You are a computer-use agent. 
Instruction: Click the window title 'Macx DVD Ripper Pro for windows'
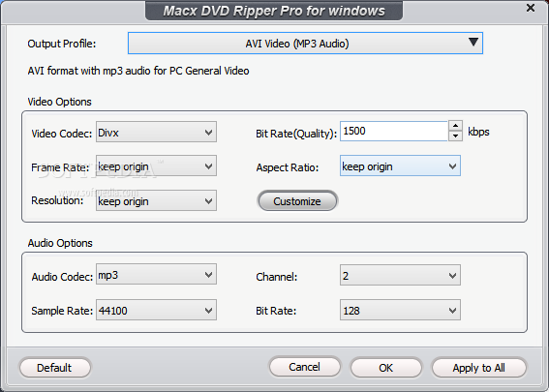(x=274, y=11)
